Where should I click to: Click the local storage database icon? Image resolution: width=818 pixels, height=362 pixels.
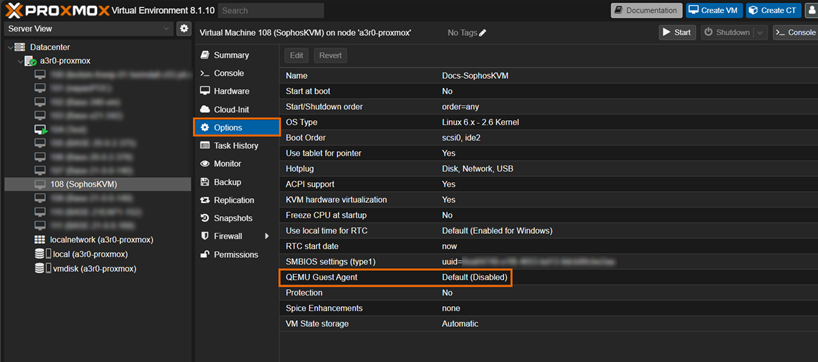point(40,254)
